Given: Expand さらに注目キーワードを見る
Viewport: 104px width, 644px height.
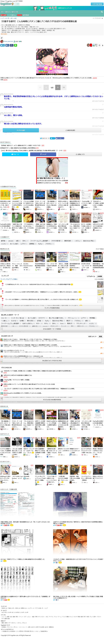Looking at the screenshot, I should coord(52,329).
